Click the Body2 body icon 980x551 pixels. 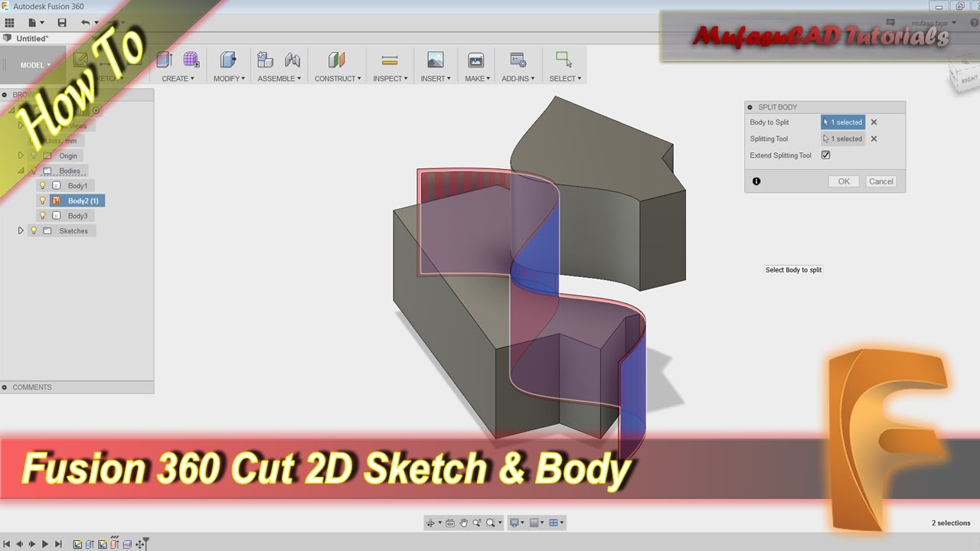point(56,201)
